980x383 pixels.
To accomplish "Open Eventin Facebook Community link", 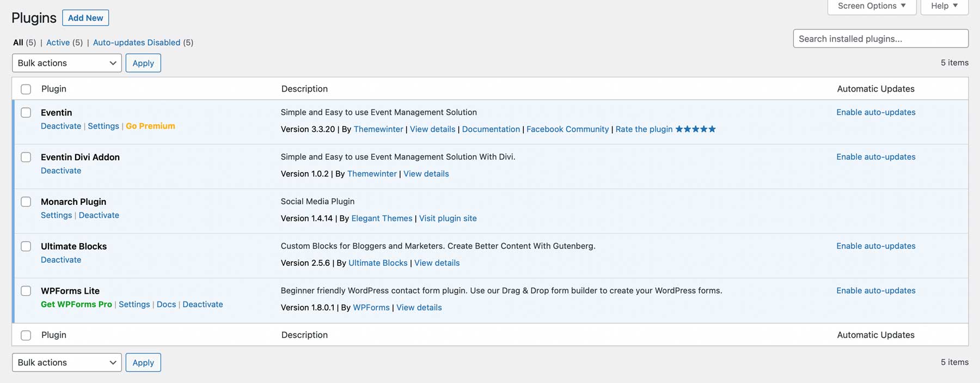I will (x=567, y=129).
